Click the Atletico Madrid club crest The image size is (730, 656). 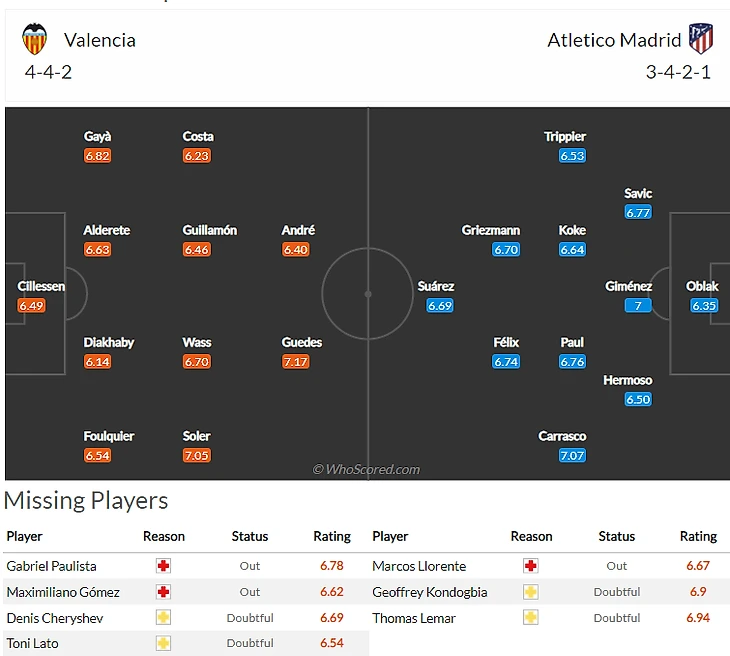pyautogui.click(x=701, y=39)
